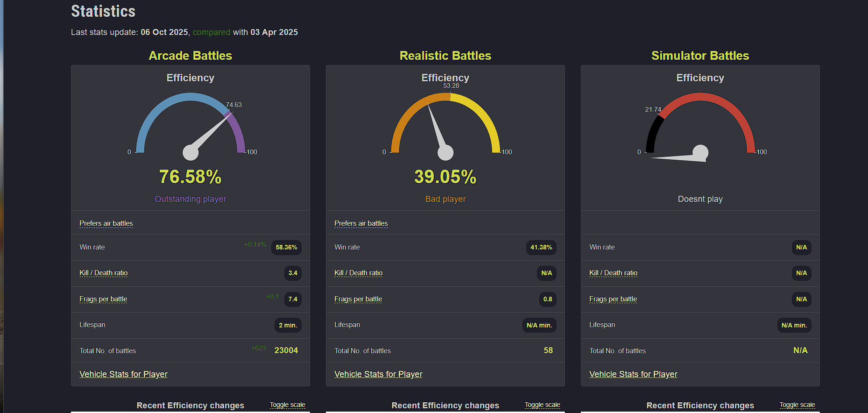The width and height of the screenshot is (868, 413).
Task: Click the 41.38% Realistic win rate badge
Action: (541, 247)
